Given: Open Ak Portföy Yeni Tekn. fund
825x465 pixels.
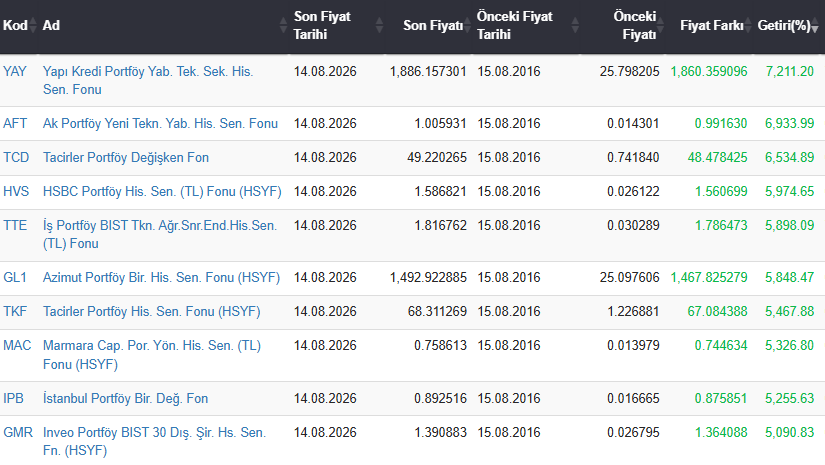Looking at the screenshot, I should tap(160, 124).
